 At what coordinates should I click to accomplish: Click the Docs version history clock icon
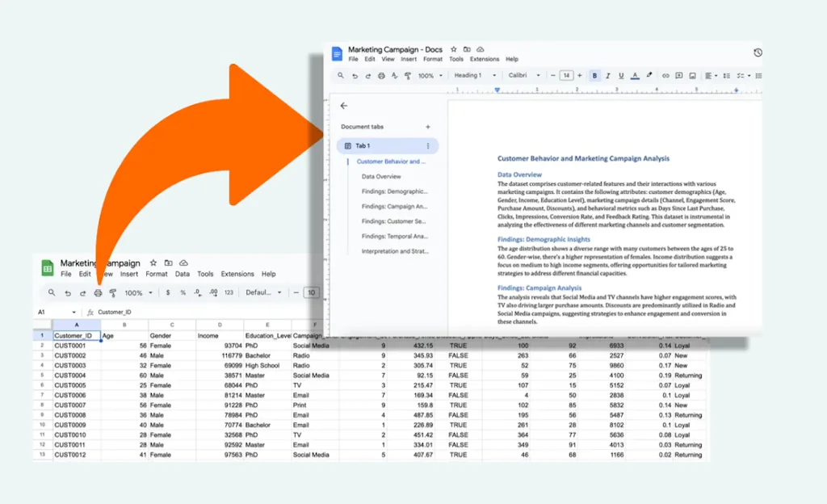pos(757,52)
